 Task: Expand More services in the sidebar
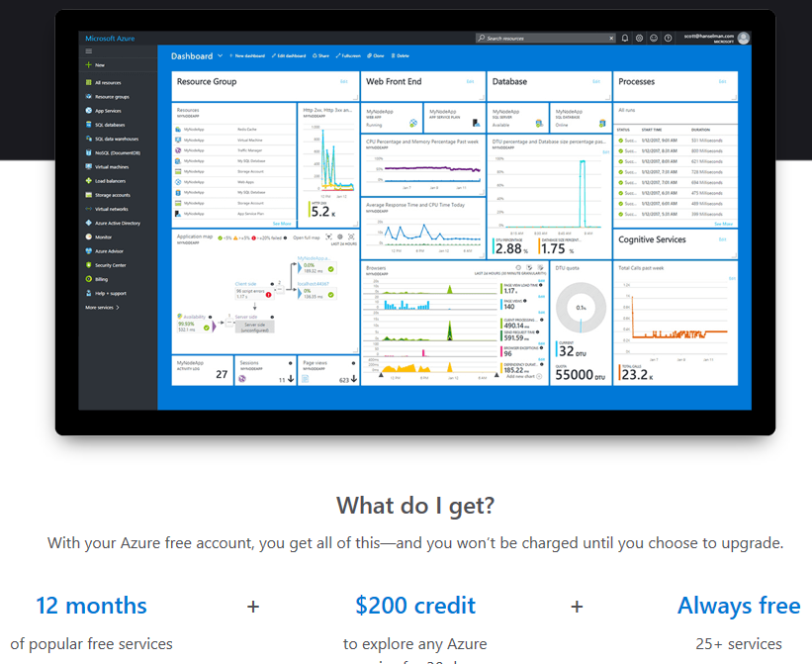[x=102, y=307]
